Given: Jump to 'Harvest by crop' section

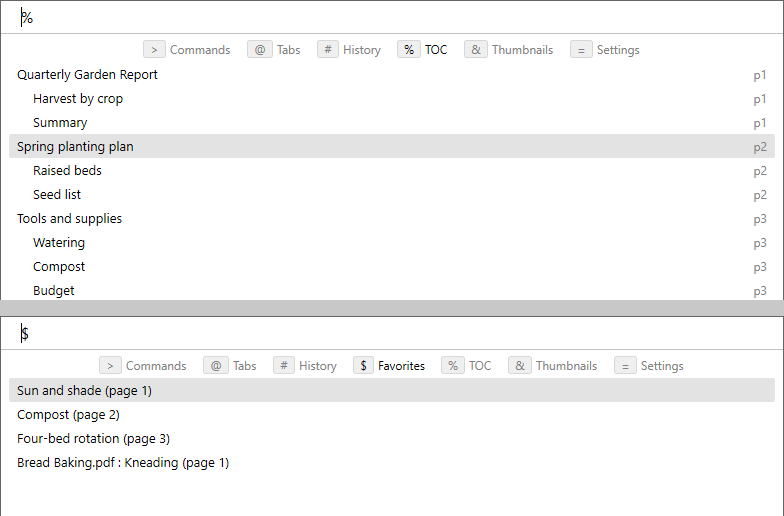Looking at the screenshot, I should (392, 98).
